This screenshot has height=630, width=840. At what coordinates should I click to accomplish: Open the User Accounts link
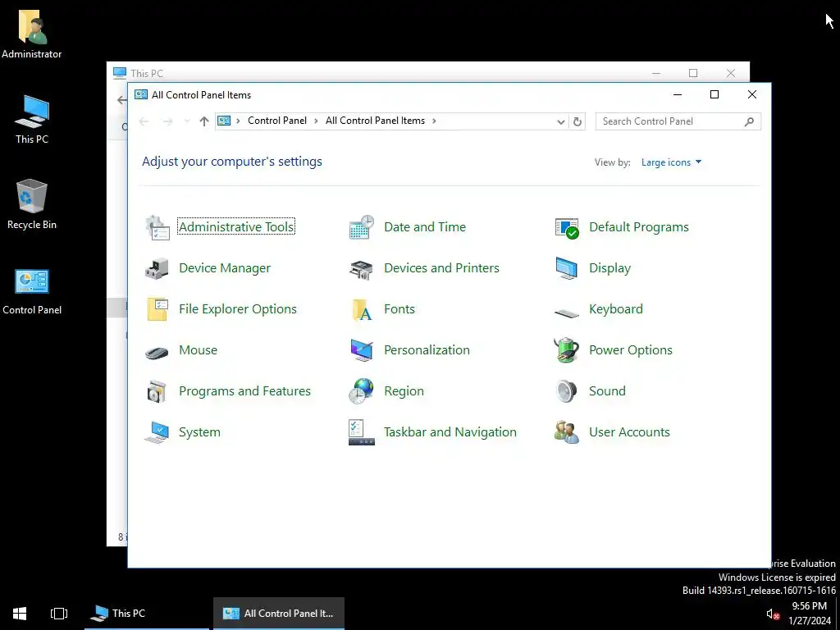point(629,431)
